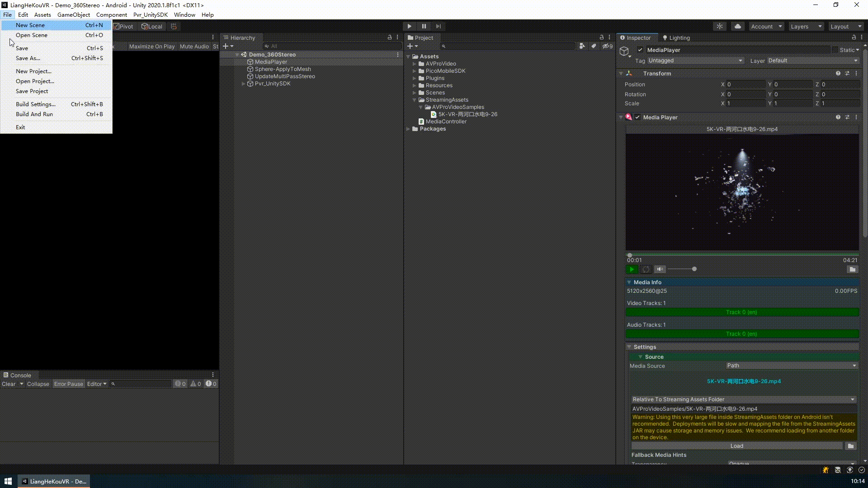The image size is (868, 488).
Task: Toggle the Console warnings counter
Action: tap(196, 384)
